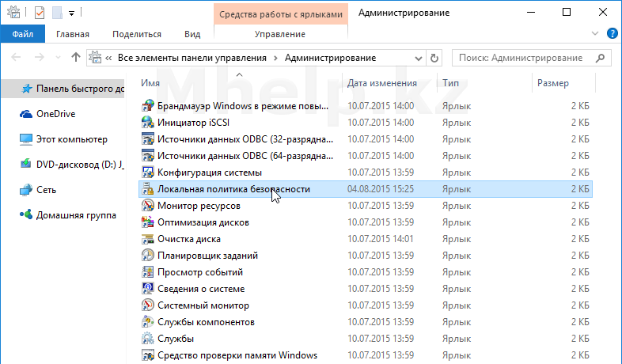622x364 pixels.
Task: Click the Системный монитор icon
Action: [147, 305]
